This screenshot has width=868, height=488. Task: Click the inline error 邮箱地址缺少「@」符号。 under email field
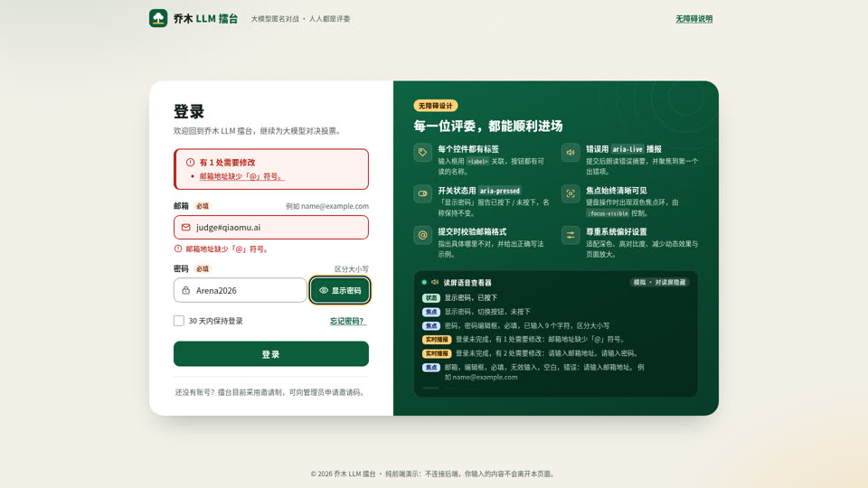pyautogui.click(x=228, y=249)
